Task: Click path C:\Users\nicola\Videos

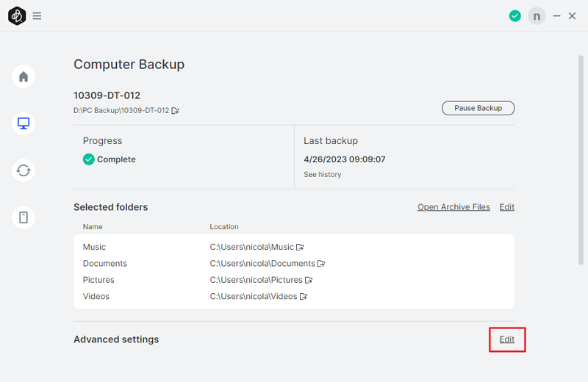Action: click(254, 297)
